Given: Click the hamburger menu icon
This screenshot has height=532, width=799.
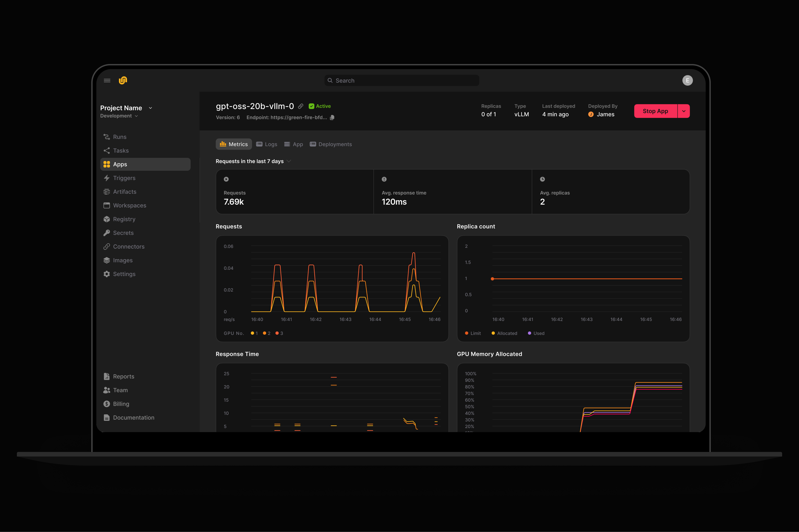Looking at the screenshot, I should [107, 80].
